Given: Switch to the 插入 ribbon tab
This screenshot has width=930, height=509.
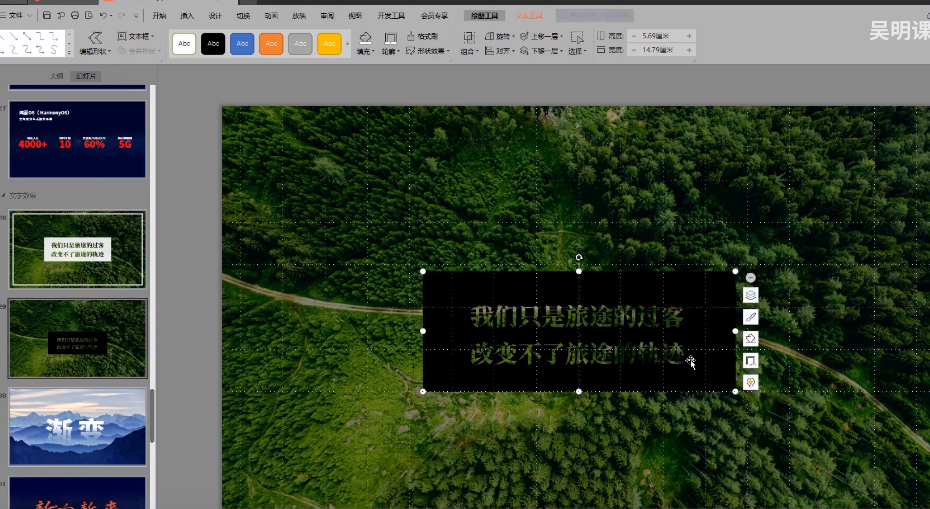Looking at the screenshot, I should click(187, 16).
